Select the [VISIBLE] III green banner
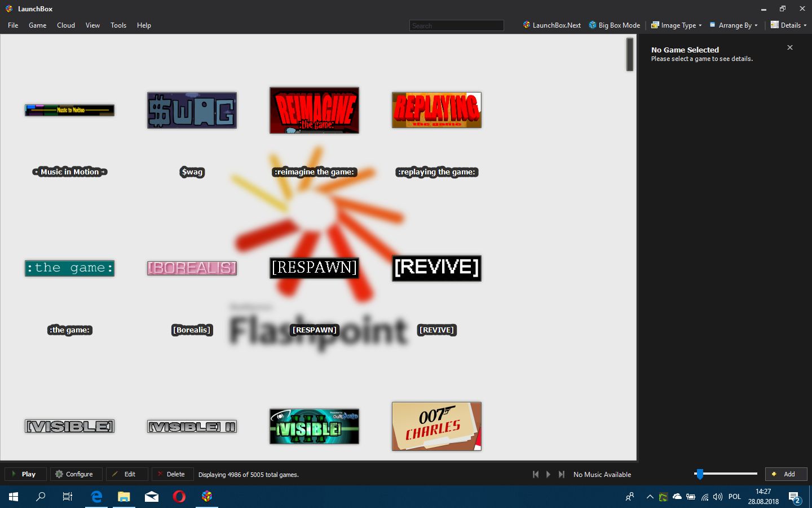This screenshot has height=508, width=812. (314, 426)
